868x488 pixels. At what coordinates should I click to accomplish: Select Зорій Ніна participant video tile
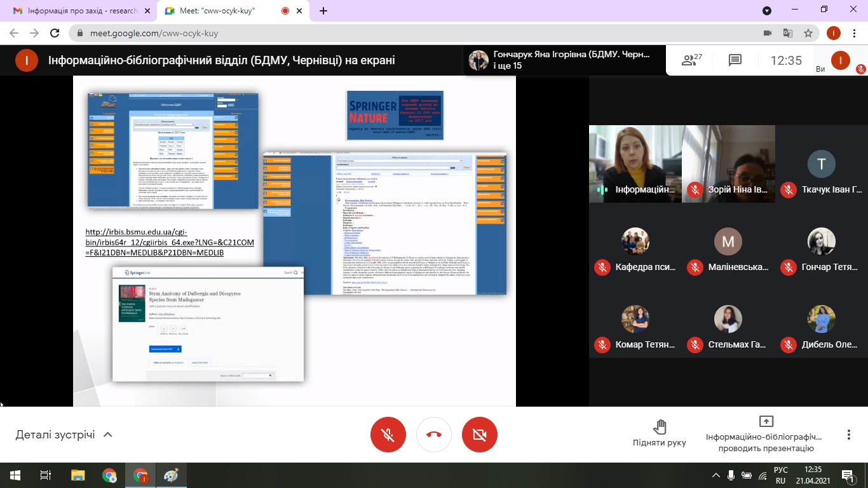[x=728, y=163]
